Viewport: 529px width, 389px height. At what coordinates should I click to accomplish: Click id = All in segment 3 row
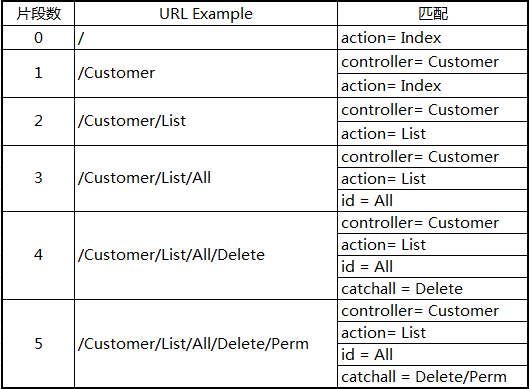tap(432, 200)
